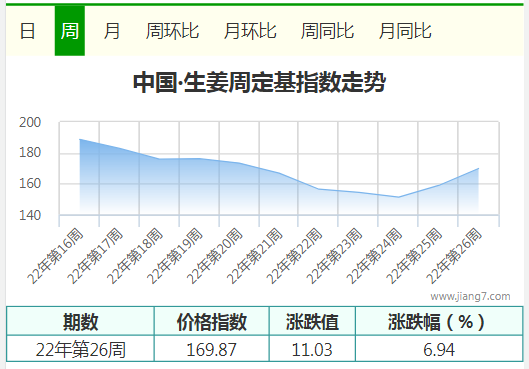Click the lowest chart point at week 24

(398, 197)
